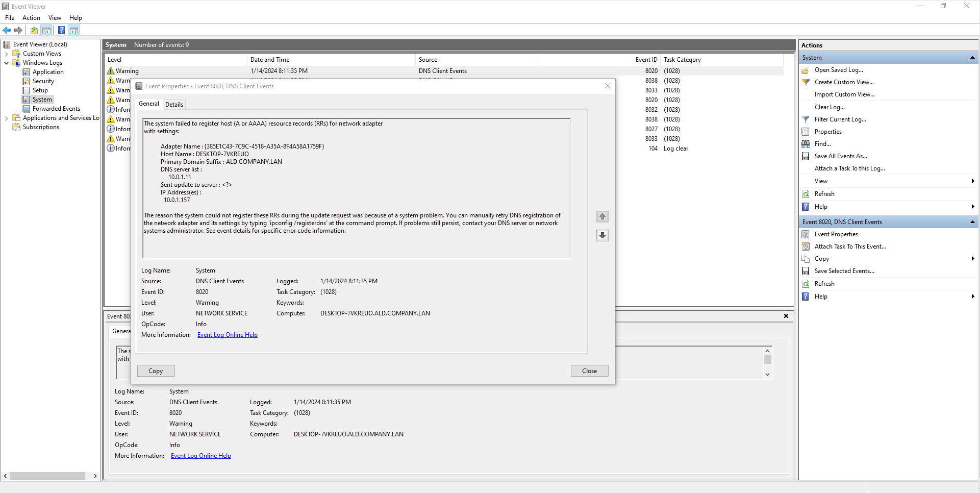980x493 pixels.
Task: Click previous event up arrow in dialog
Action: (602, 217)
